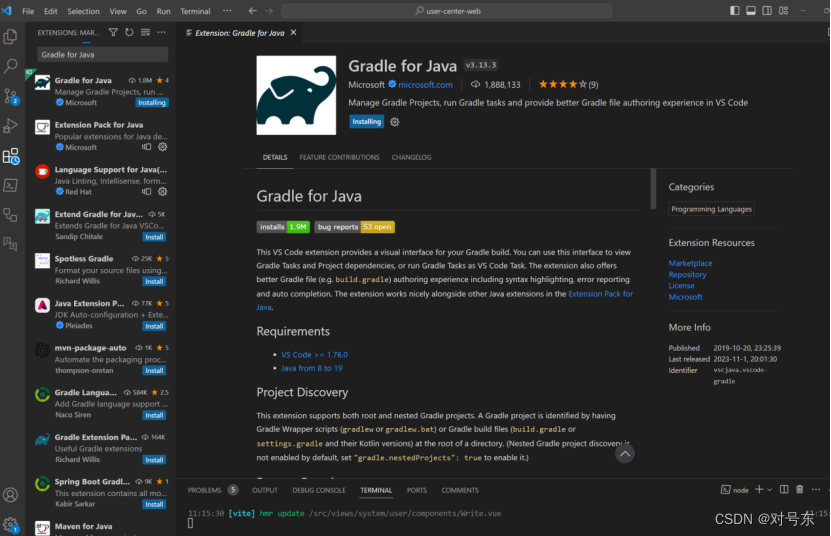Viewport: 831px width, 536px height.
Task: Toggle the bottom panel layout icon
Action: (751, 11)
